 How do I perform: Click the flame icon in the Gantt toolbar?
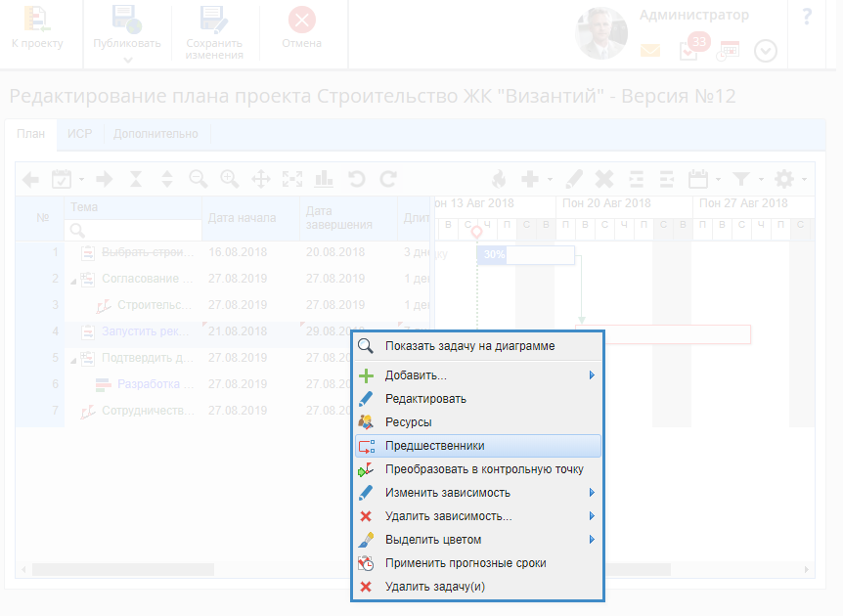(x=499, y=179)
